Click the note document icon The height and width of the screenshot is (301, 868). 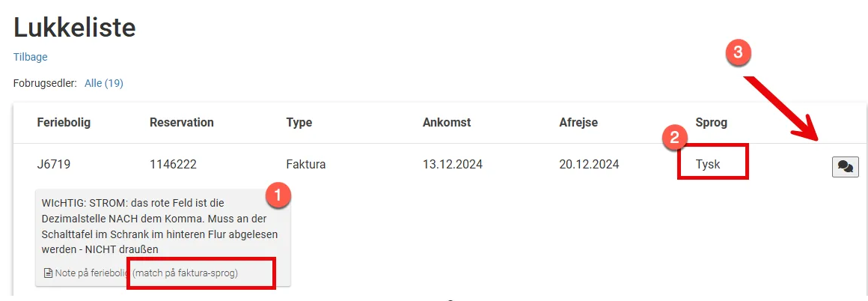coord(48,273)
